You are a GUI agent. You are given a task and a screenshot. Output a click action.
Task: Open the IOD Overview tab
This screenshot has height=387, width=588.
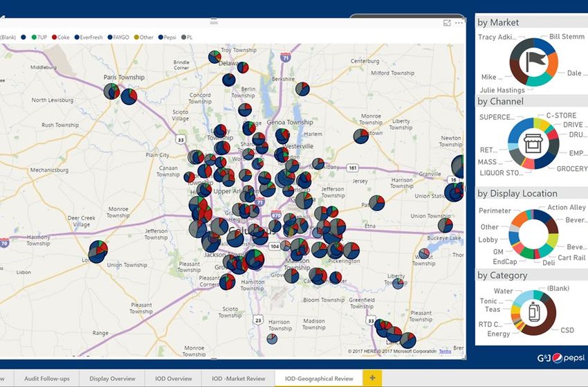(173, 379)
